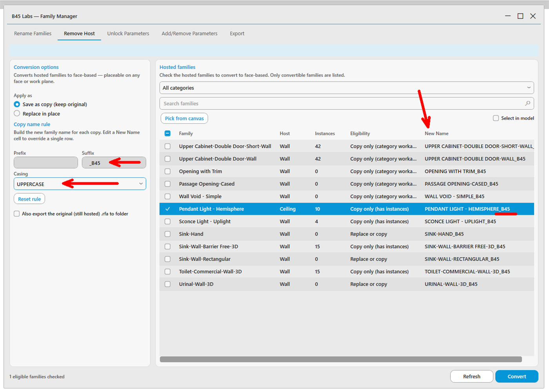Open the Casing UPPERCASE dropdown

(x=80, y=184)
